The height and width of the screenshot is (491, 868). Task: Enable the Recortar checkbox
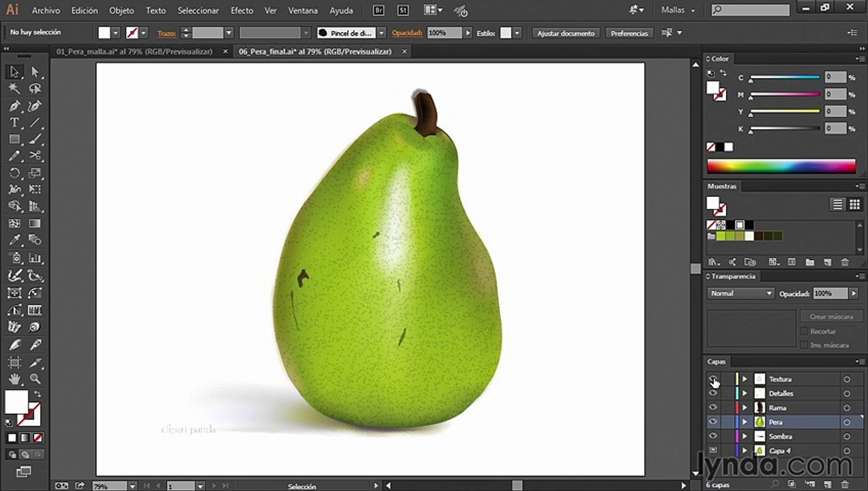click(804, 331)
